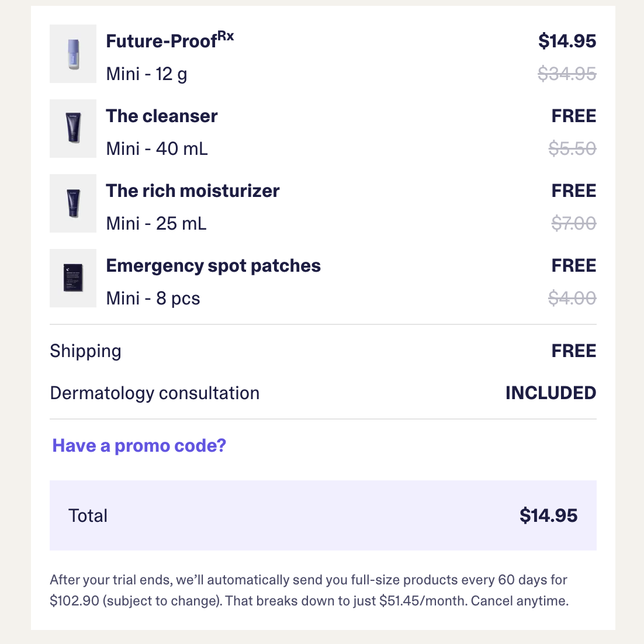
Task: Click the Future-Proof Rx product thumbnail
Action: pyautogui.click(x=73, y=54)
